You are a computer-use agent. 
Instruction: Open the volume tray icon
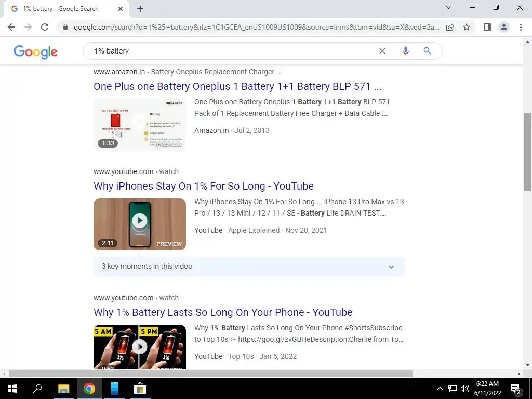[x=465, y=389]
